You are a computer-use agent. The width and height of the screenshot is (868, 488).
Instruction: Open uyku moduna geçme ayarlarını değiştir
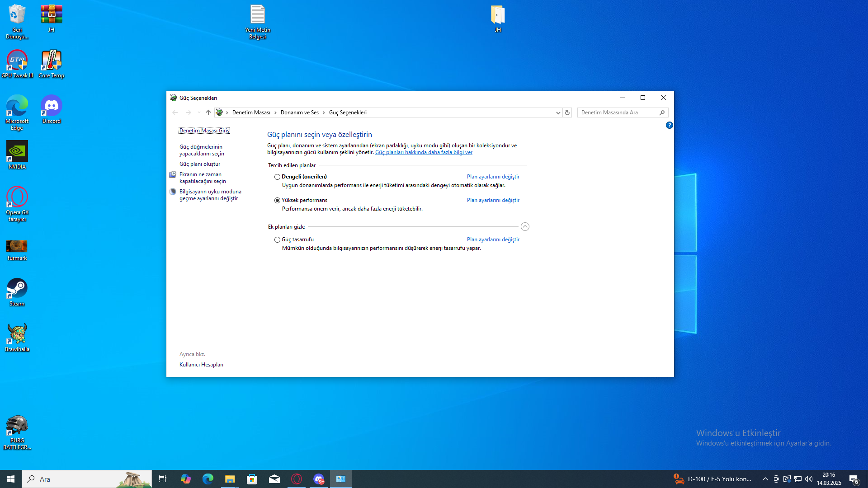(x=210, y=195)
